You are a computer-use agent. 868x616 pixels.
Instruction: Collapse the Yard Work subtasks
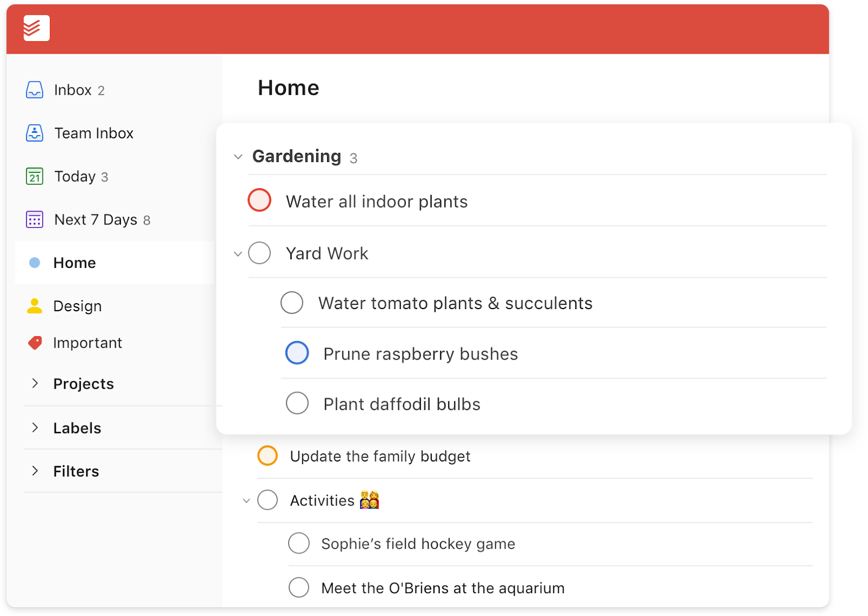click(x=238, y=254)
